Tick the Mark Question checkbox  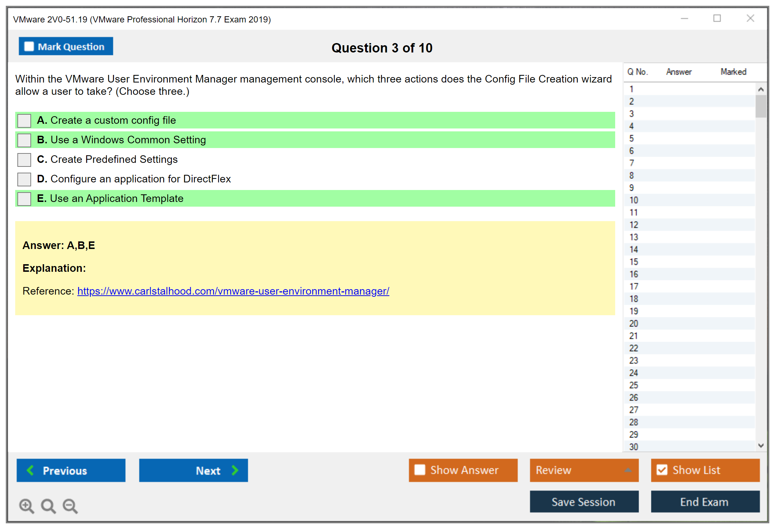click(x=29, y=47)
